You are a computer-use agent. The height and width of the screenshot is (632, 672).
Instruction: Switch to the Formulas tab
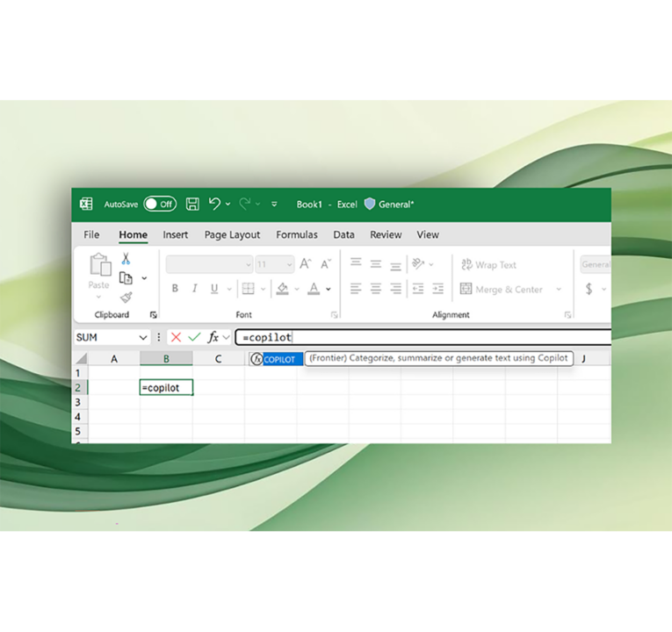click(297, 234)
